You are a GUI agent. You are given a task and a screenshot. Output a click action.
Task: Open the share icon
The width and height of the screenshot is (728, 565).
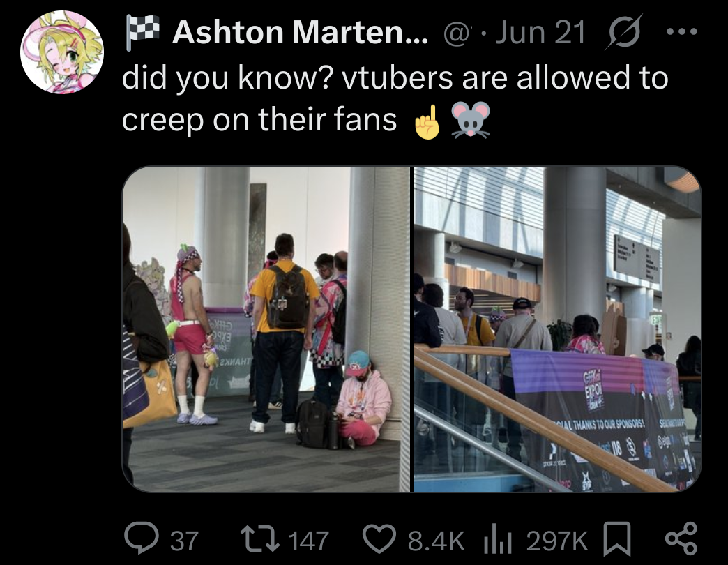[681, 538]
